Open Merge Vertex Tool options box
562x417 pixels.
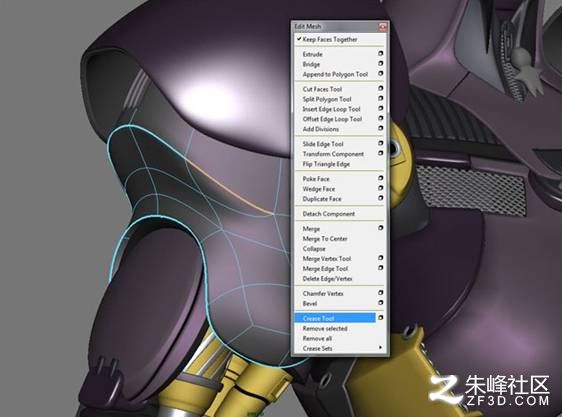[x=381, y=258]
